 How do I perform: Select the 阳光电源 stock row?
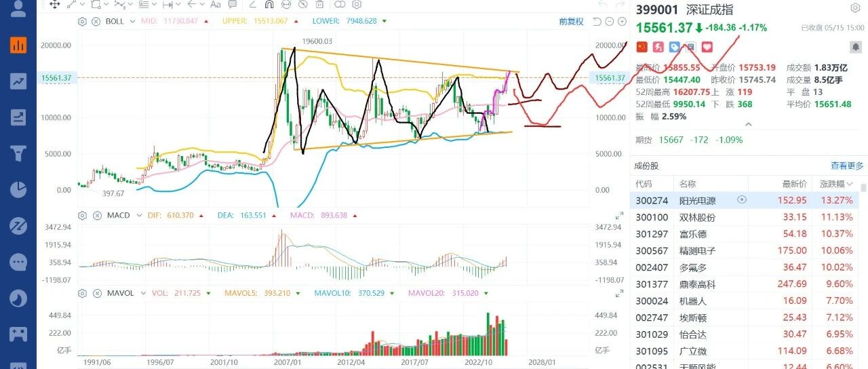tap(745, 200)
